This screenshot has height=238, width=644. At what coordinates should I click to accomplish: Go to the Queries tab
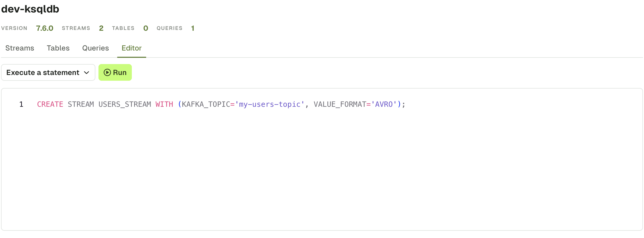[95, 48]
